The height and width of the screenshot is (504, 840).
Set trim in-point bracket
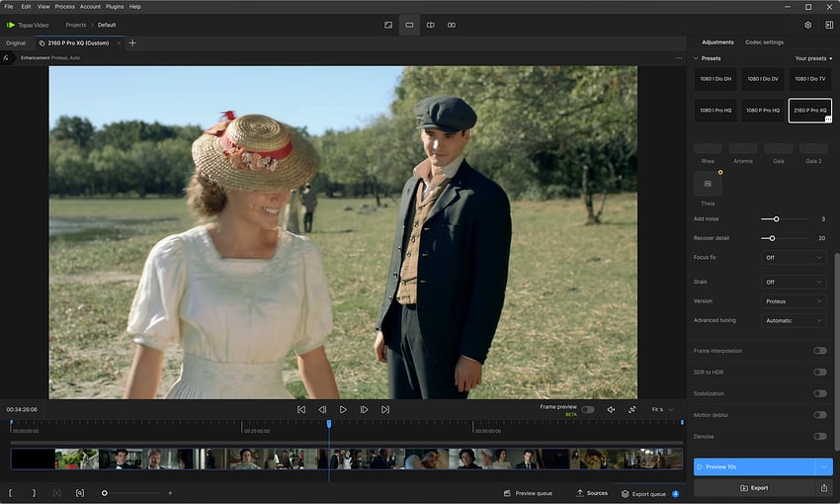coord(10,493)
